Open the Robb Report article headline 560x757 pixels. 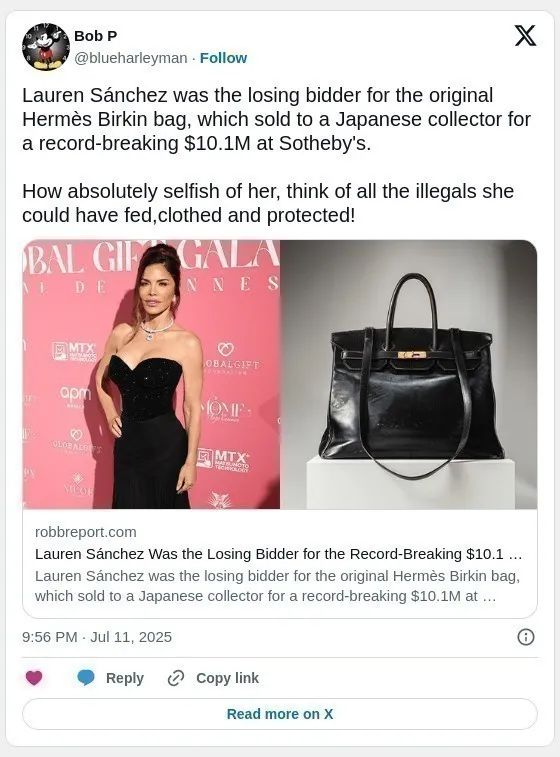click(279, 554)
